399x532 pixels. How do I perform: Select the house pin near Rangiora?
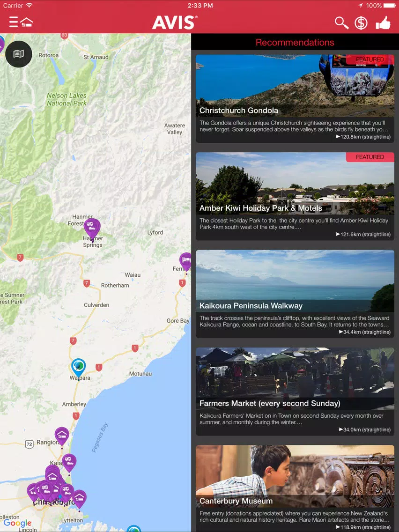[x=62, y=437]
